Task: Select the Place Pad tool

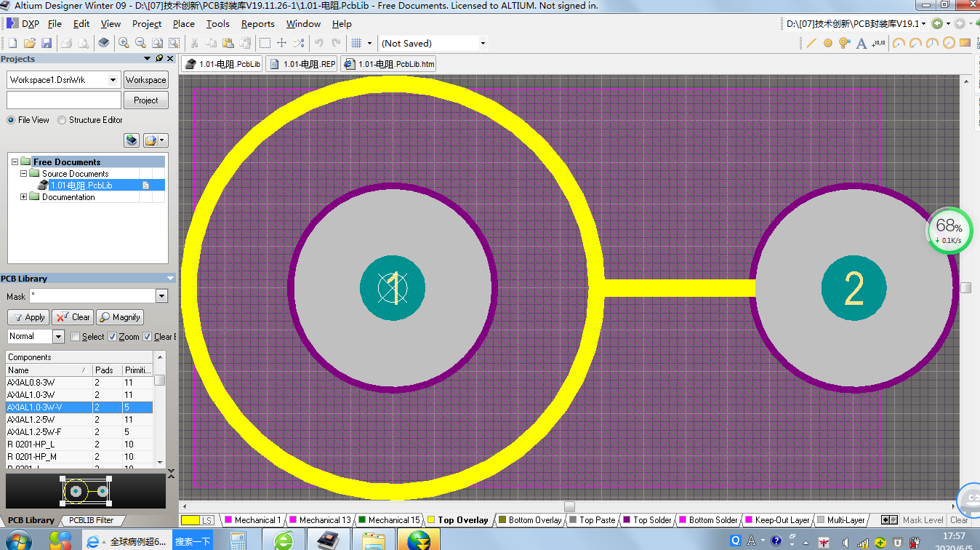Action: coord(827,44)
